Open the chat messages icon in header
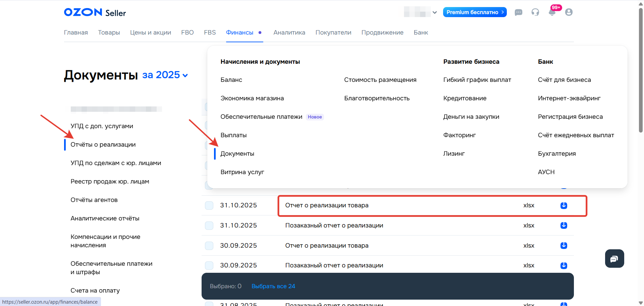The width and height of the screenshot is (644, 306). (519, 12)
